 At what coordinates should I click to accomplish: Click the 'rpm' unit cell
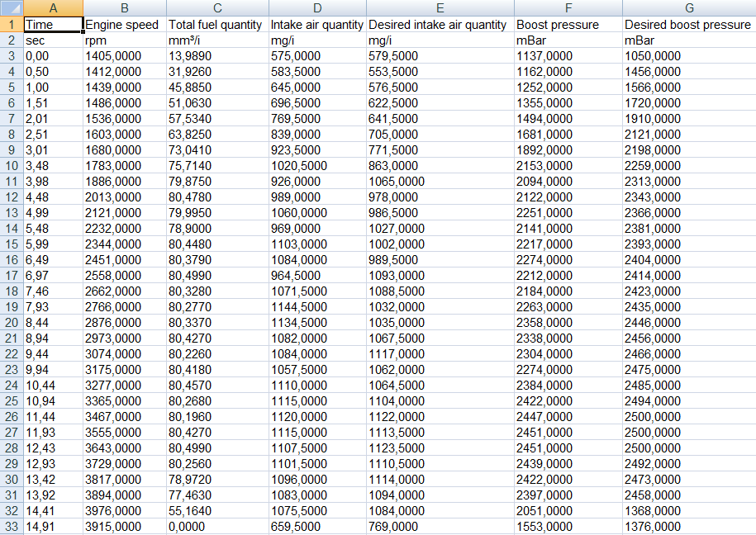click(125, 40)
